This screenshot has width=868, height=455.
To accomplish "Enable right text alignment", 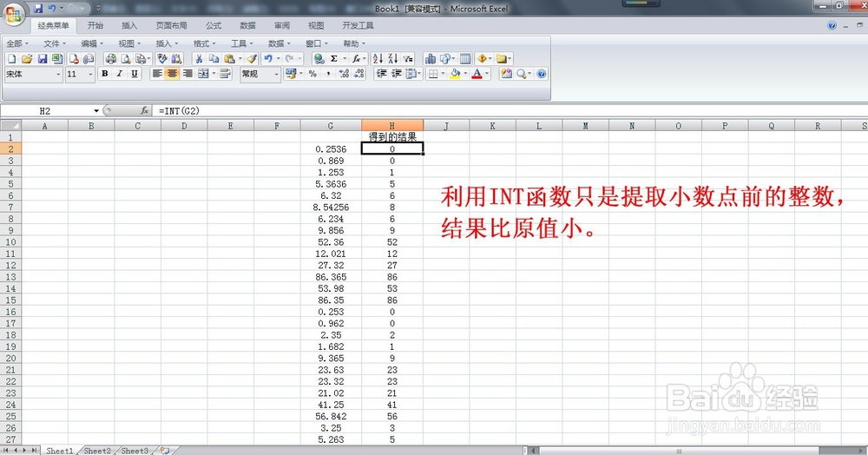I will [187, 74].
